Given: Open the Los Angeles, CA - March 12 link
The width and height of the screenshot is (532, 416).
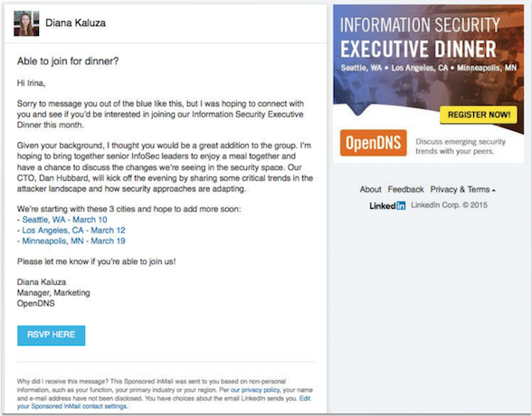Looking at the screenshot, I should tap(73, 231).
